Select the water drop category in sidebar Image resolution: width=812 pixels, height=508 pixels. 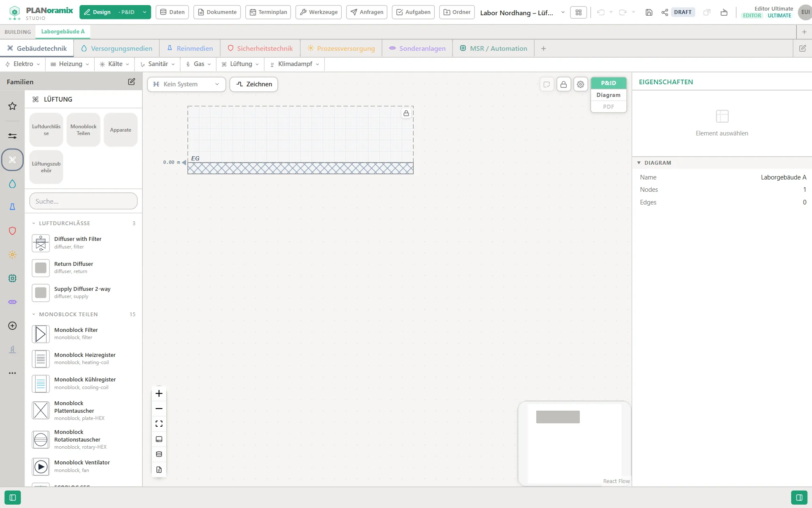[x=12, y=184]
